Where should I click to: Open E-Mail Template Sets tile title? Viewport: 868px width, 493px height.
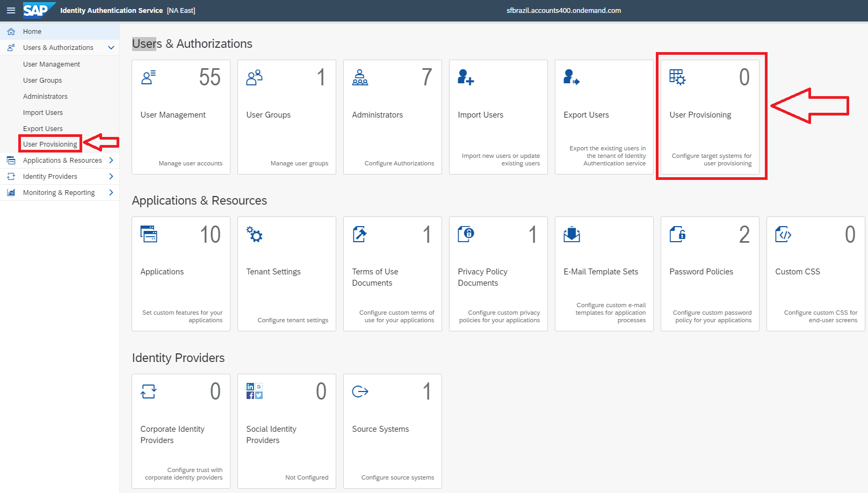point(601,272)
